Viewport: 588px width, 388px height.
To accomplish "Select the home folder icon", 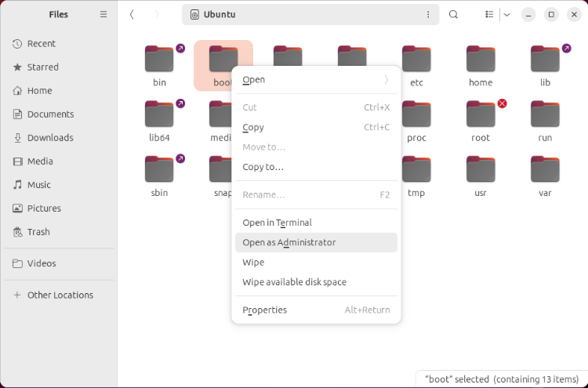I will (x=481, y=59).
